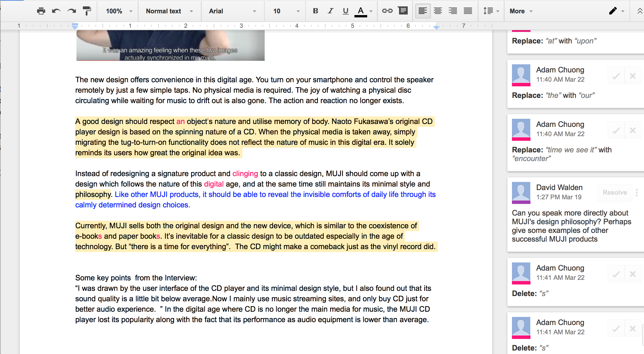The width and height of the screenshot is (644, 354).
Task: Reject suggestion replacing "time we see it"
Action: click(x=633, y=130)
